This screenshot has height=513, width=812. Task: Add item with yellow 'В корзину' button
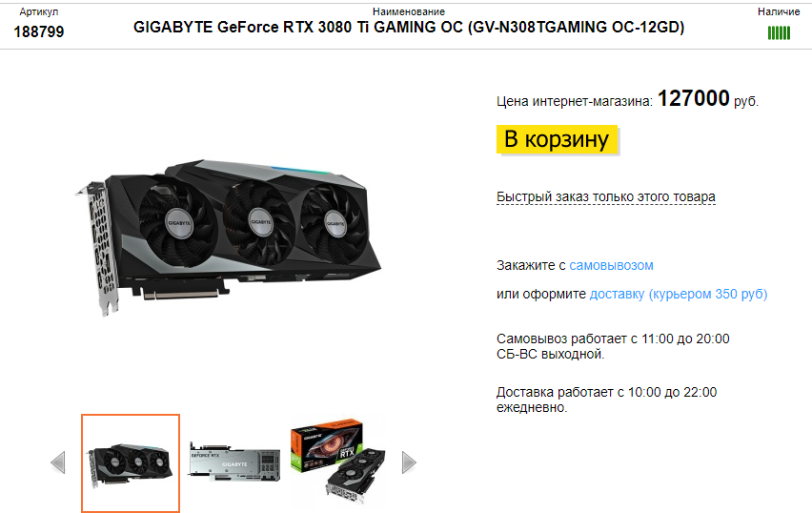tap(558, 139)
